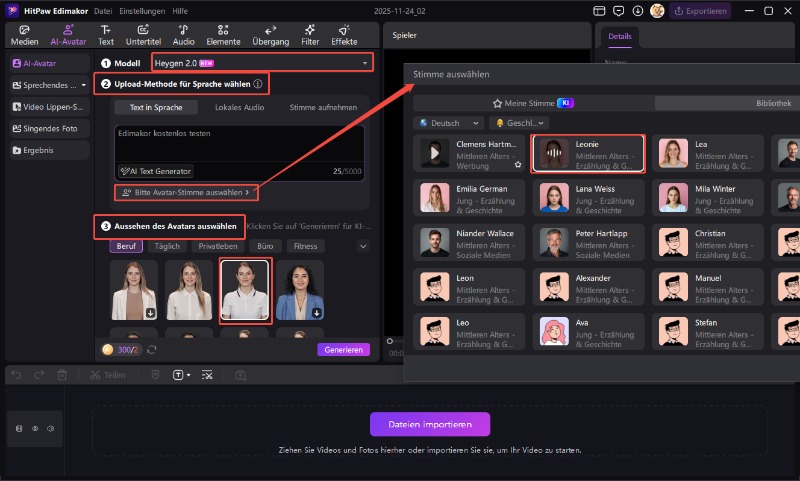Toggle timeline track visibility eye icon
This screenshot has width=800, height=481.
click(x=34, y=429)
